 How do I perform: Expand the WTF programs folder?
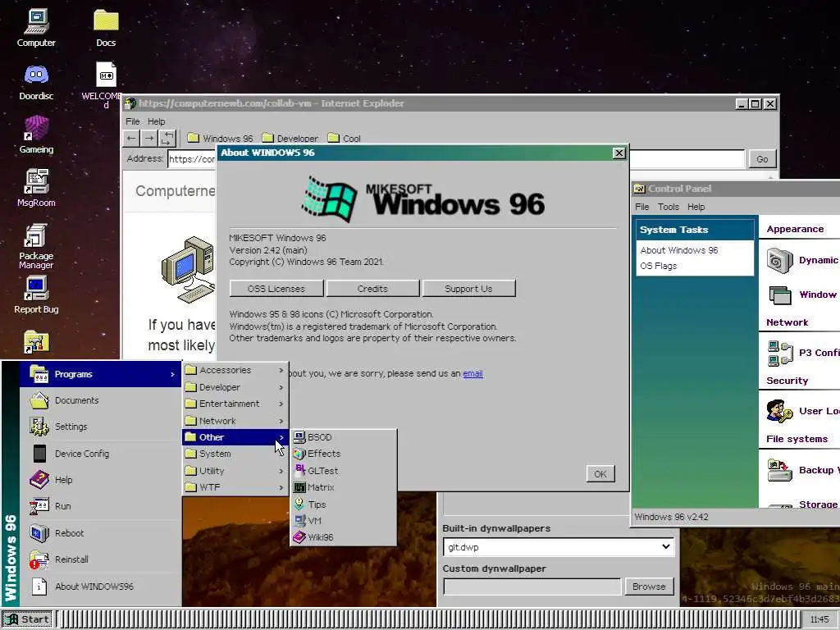click(x=235, y=487)
